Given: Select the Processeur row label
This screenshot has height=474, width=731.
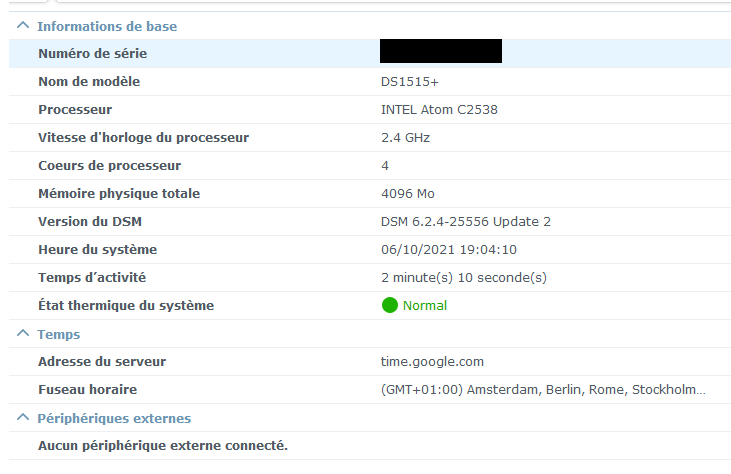Looking at the screenshot, I should [75, 110].
